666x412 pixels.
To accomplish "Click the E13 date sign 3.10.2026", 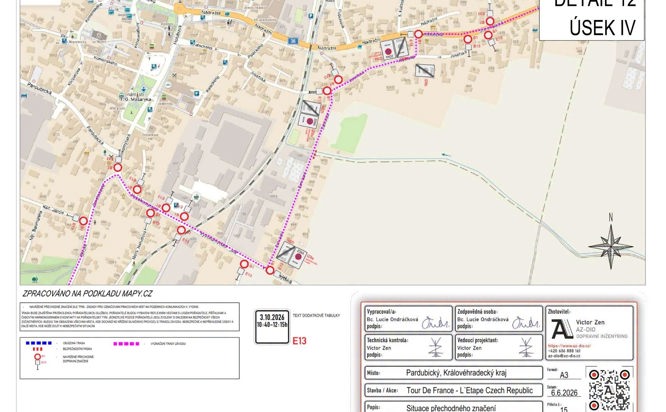I will tap(272, 326).
